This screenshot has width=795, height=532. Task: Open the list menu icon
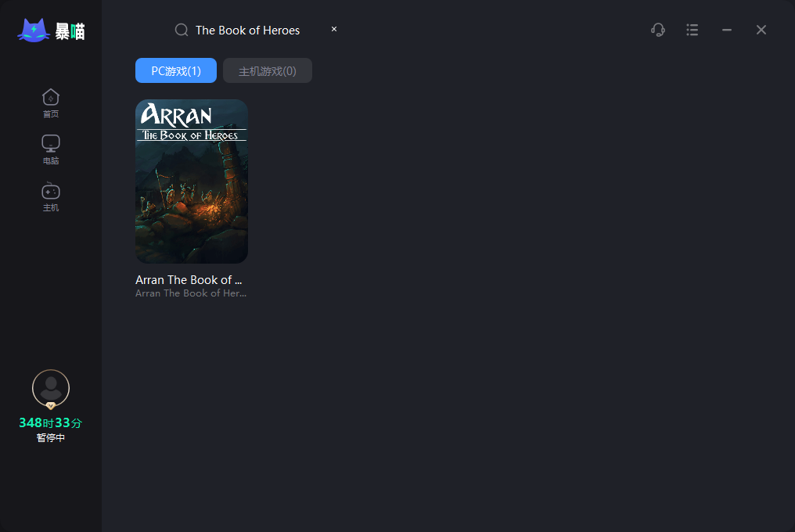[x=692, y=30]
